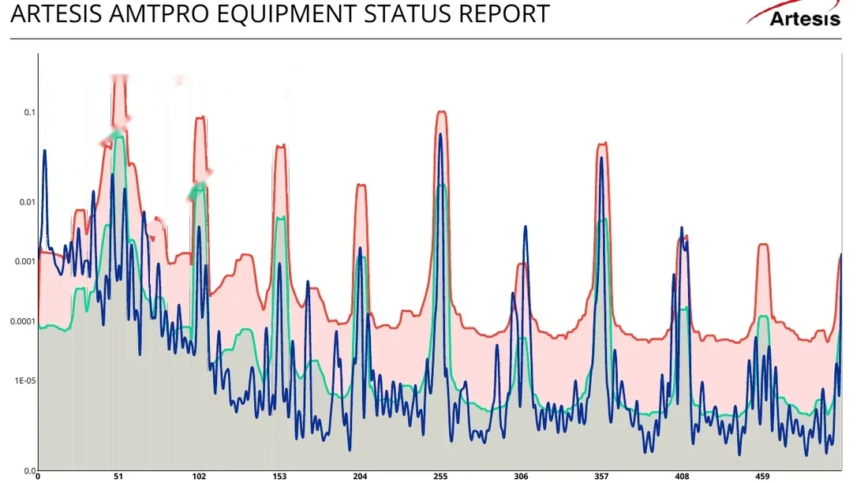868x483 pixels.
Task: Click the report title 'ARTESIS AMTPRO EQUIPMENT STATUS REPORT'
Action: click(x=279, y=14)
